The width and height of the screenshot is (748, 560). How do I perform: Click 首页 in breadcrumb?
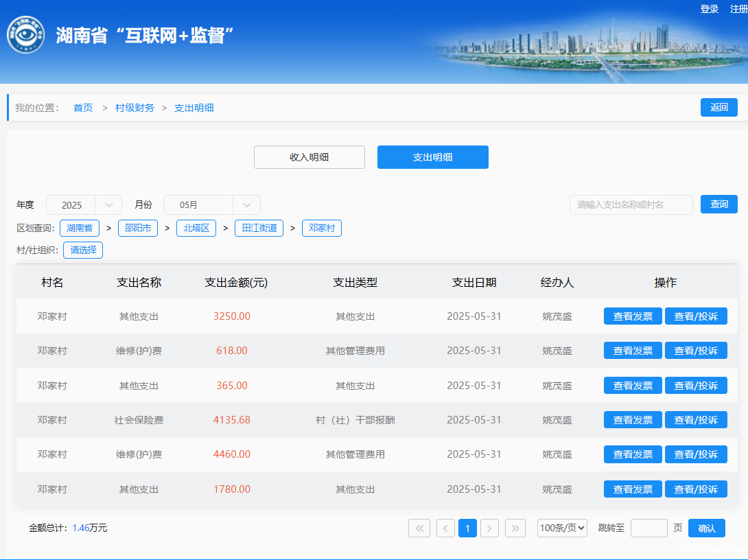pyautogui.click(x=83, y=108)
